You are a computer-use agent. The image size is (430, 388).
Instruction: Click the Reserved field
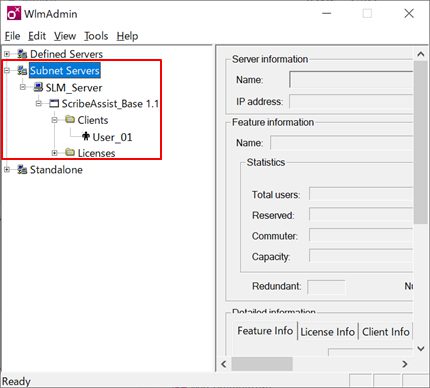tap(361, 215)
